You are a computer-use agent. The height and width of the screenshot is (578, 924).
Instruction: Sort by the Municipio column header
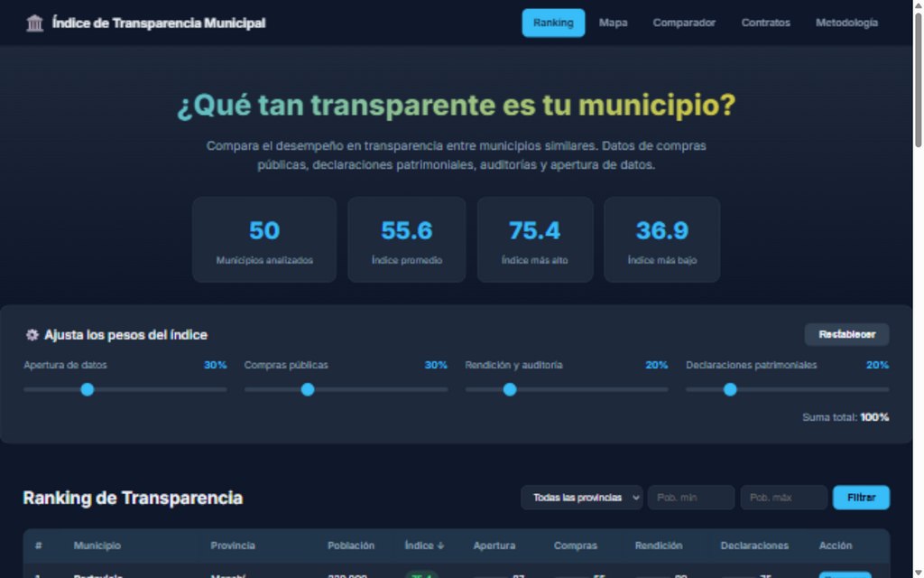tap(97, 545)
